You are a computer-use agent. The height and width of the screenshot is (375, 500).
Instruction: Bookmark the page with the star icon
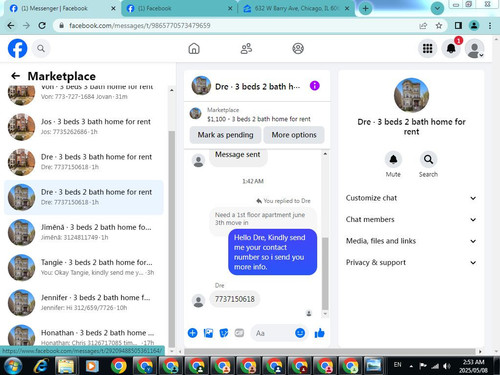point(439,25)
